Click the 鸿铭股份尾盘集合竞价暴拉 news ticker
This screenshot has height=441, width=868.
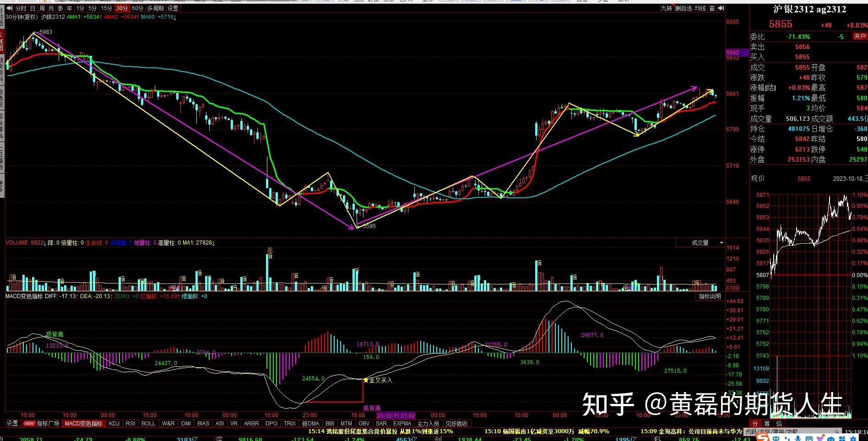(x=380, y=431)
